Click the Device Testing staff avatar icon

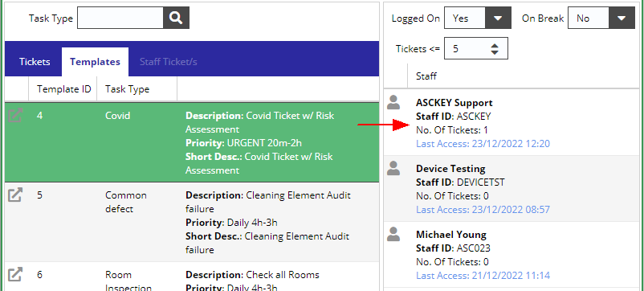(x=393, y=168)
